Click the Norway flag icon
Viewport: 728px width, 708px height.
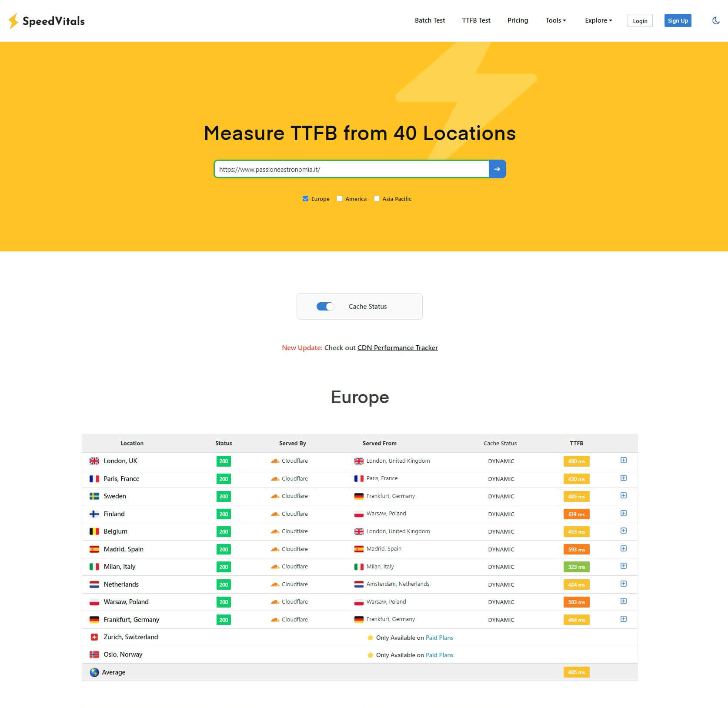[94, 655]
